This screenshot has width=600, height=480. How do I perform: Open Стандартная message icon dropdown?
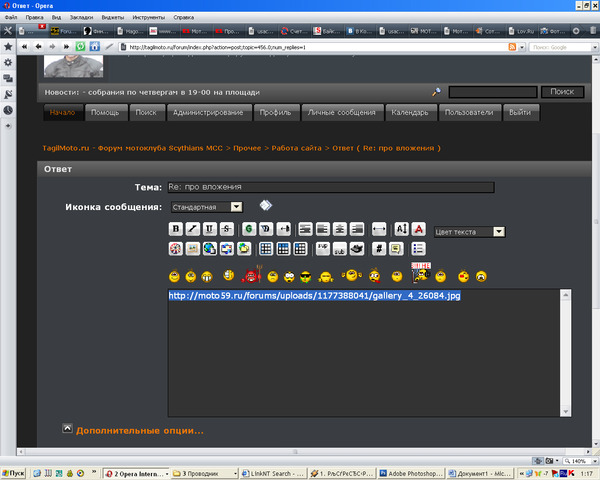(x=236, y=207)
